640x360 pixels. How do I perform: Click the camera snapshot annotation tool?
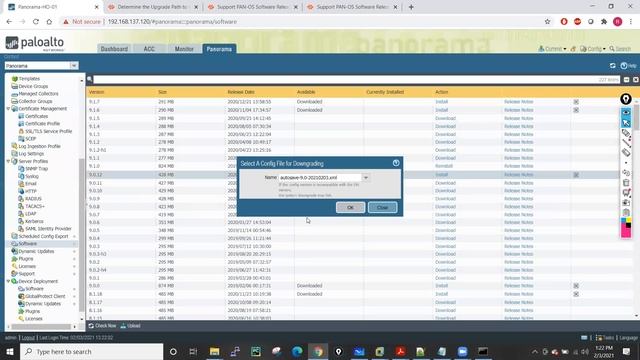[x=626, y=202]
